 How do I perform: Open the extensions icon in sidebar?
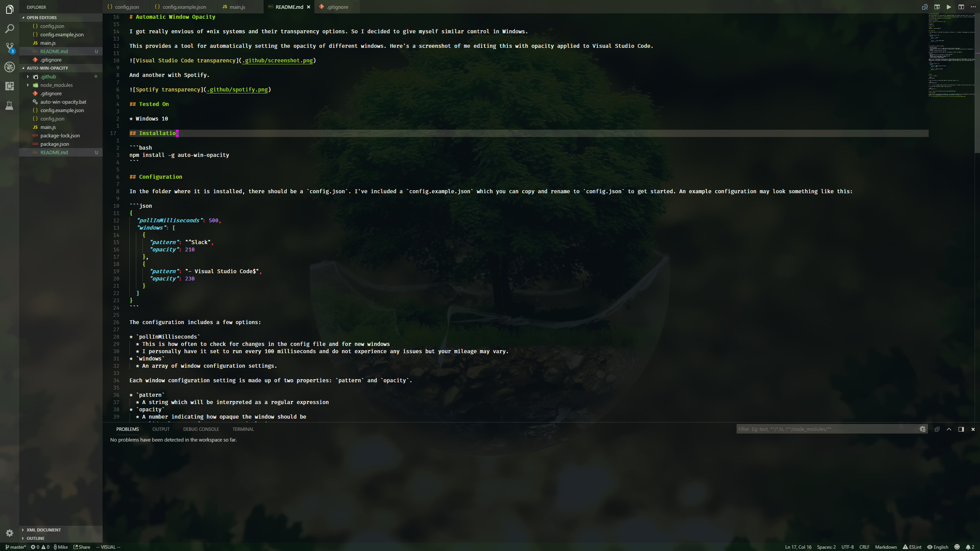[x=10, y=86]
